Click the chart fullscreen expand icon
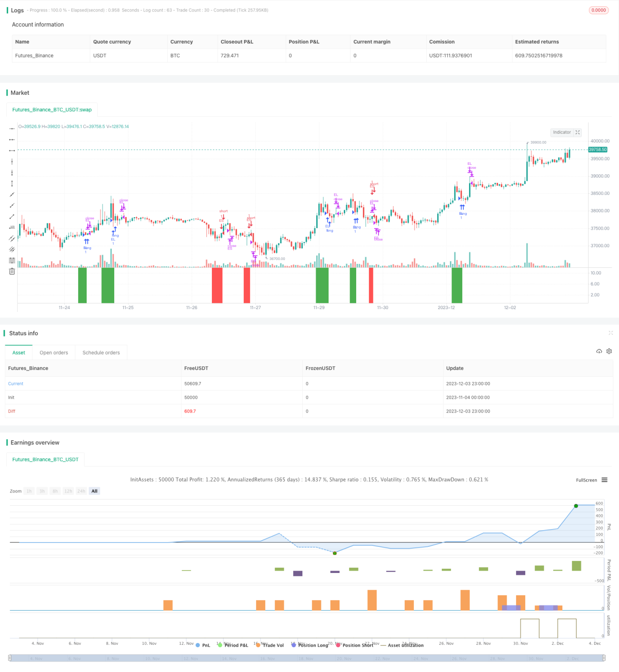Viewport: 619px width, 672px height. point(578,132)
